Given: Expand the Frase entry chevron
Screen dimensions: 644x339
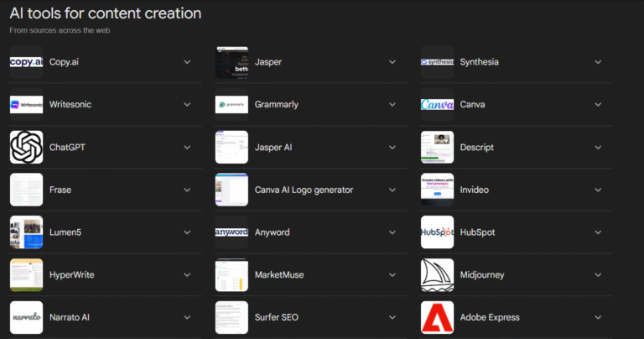Looking at the screenshot, I should coord(187,190).
